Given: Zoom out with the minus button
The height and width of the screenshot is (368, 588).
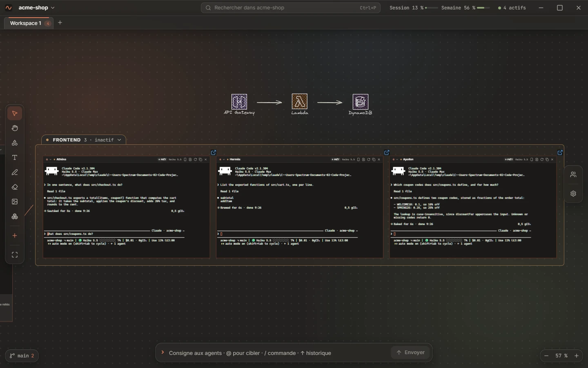Looking at the screenshot, I should pyautogui.click(x=547, y=356).
